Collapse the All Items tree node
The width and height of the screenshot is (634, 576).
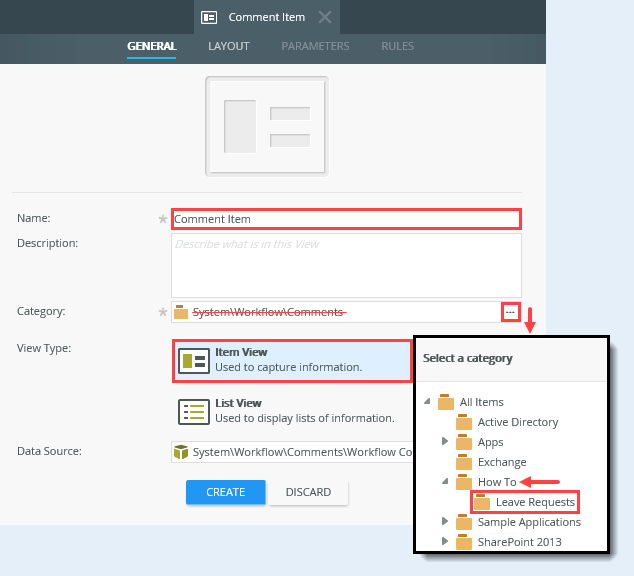427,401
